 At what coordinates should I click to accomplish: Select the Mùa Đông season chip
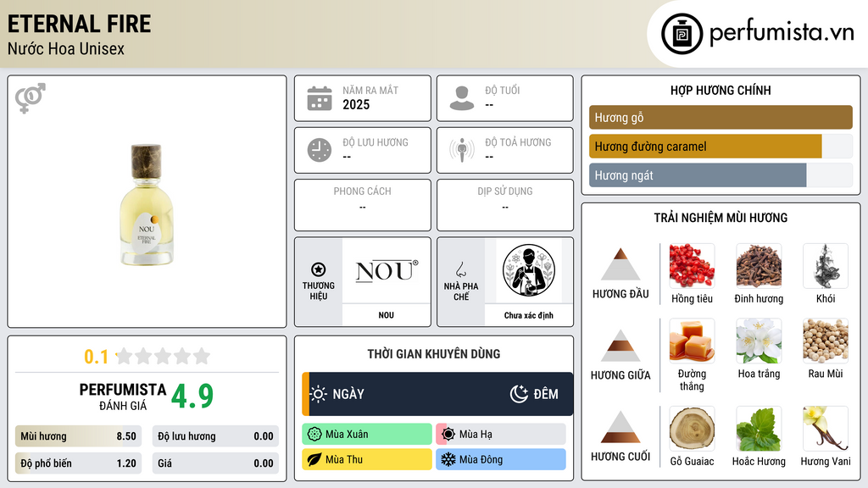click(501, 459)
